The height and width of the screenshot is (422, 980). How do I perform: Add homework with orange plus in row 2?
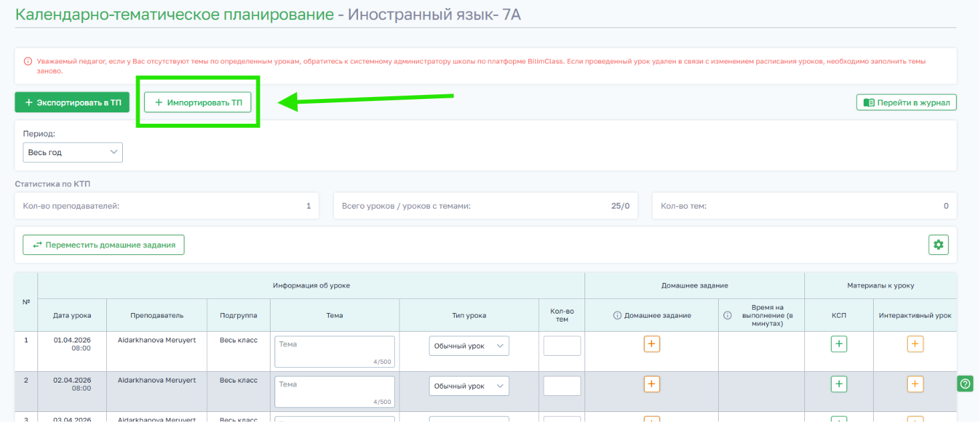(x=652, y=384)
